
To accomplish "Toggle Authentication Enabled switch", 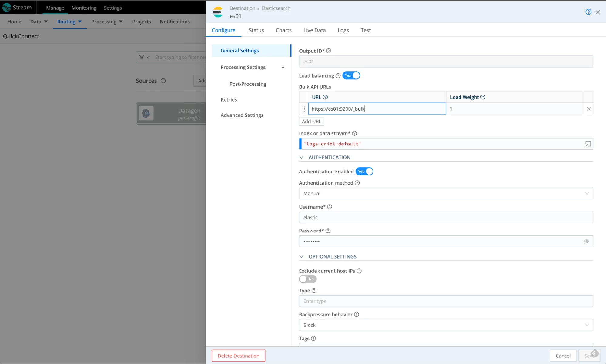I will pyautogui.click(x=364, y=171).
